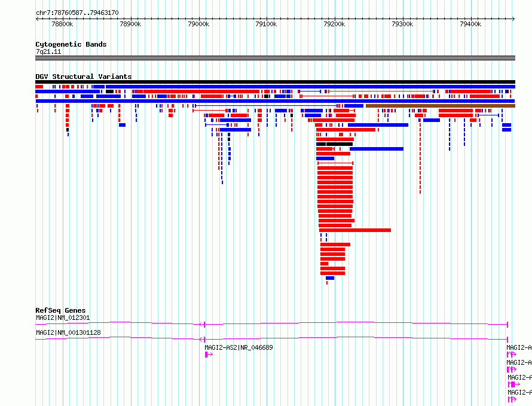Select the magenta MAGI2-AS2 NR_046689 gene arrow glyph

pos(209,355)
